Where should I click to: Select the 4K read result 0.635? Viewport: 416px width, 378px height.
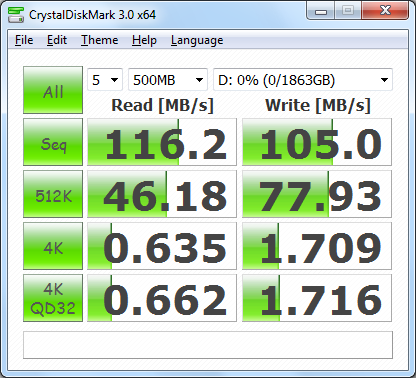pos(162,246)
